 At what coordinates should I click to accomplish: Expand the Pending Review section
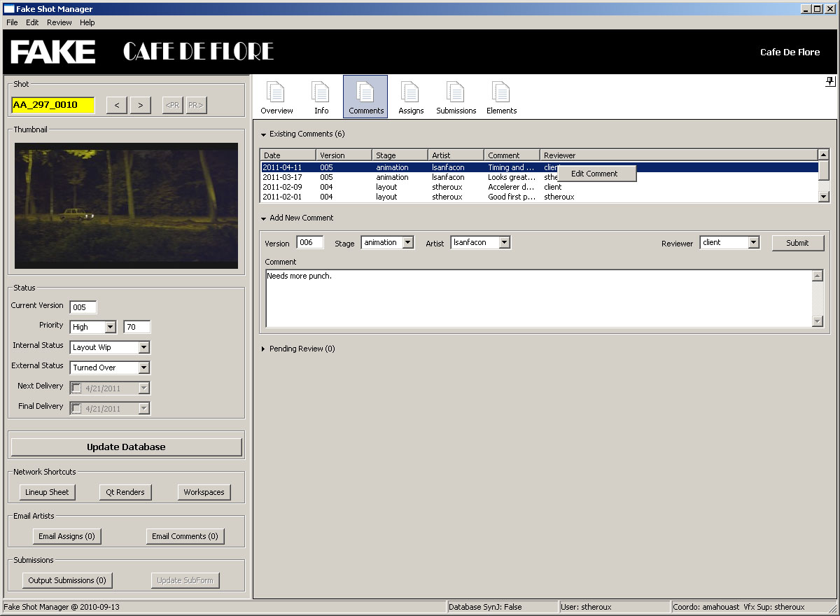tap(264, 349)
